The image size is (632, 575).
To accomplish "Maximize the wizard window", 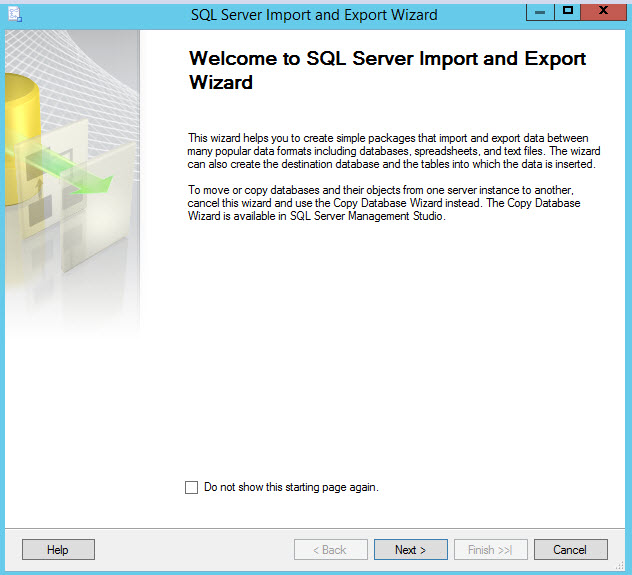I will point(568,12).
